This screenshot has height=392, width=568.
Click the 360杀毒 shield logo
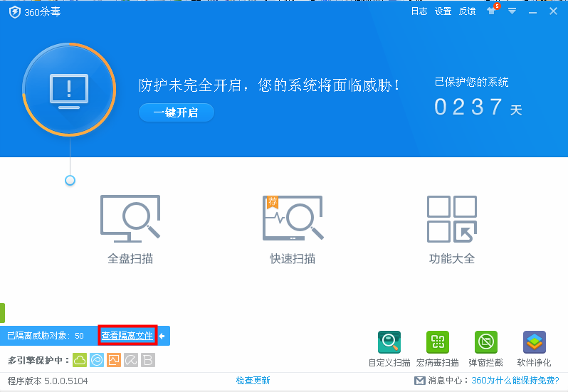[14, 12]
